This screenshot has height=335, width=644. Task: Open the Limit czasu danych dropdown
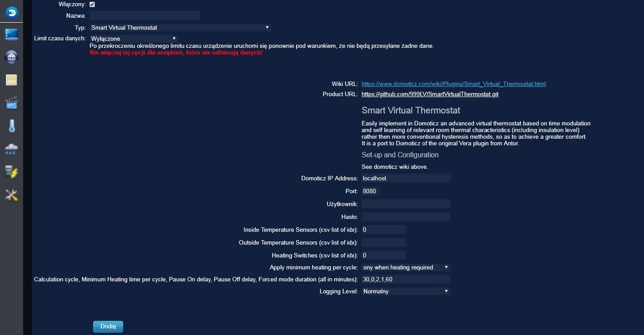click(x=134, y=39)
